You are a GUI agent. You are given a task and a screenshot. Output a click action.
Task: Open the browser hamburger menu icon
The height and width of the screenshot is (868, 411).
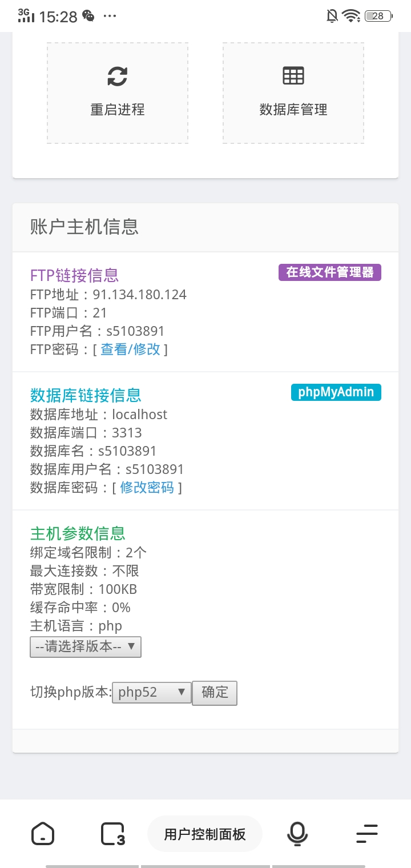(x=367, y=834)
